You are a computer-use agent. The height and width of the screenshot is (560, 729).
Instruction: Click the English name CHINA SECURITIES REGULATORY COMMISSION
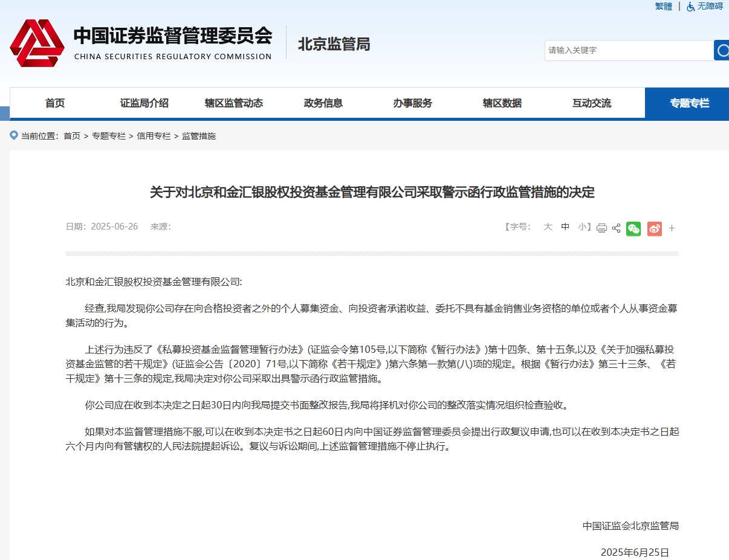click(x=173, y=56)
